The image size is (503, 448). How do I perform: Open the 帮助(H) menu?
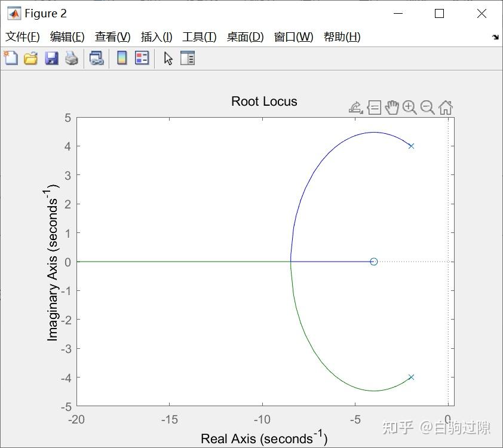(342, 37)
